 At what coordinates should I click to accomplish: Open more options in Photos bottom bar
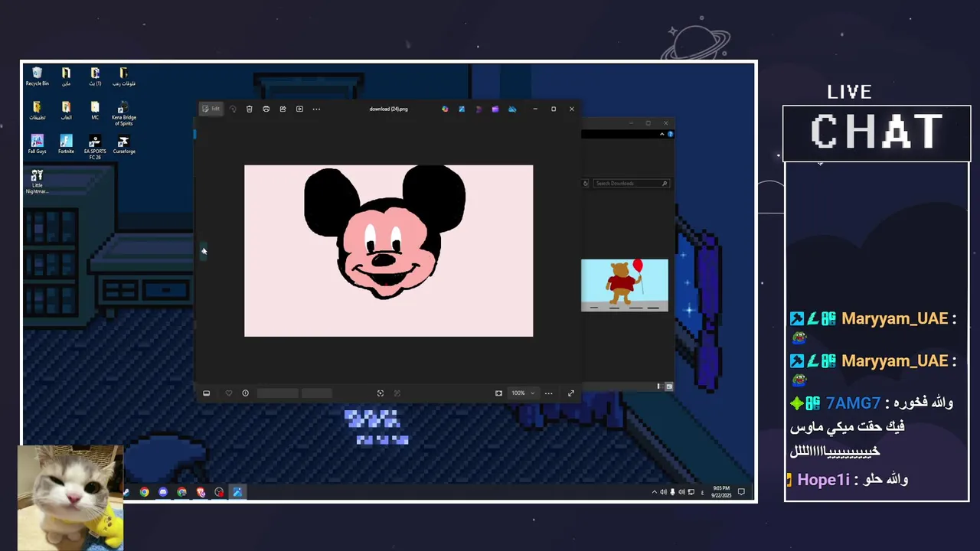(x=548, y=393)
